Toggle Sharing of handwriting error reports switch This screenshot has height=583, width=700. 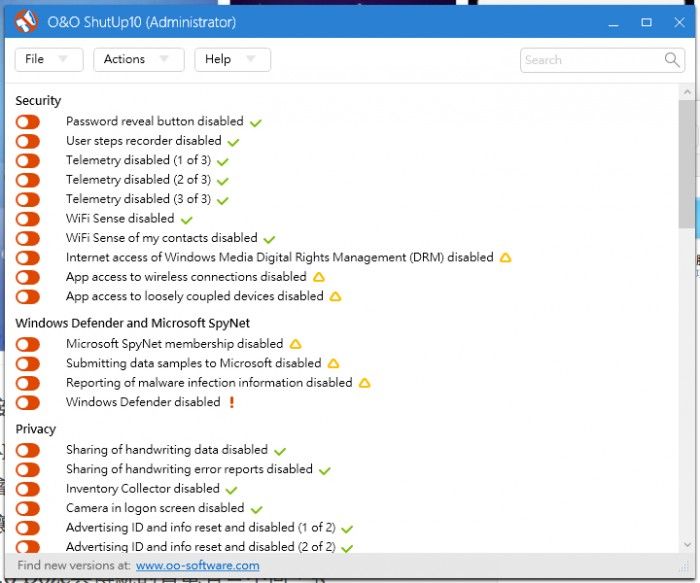tap(28, 470)
